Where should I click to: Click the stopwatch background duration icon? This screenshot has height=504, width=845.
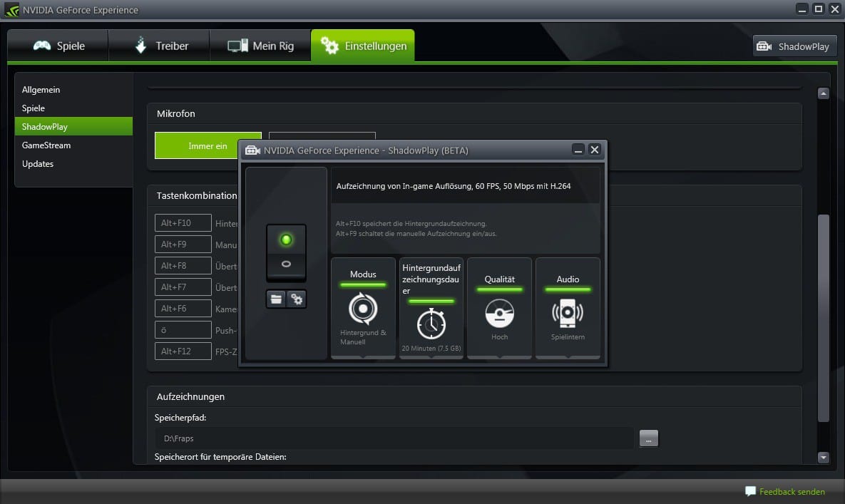[x=431, y=325]
